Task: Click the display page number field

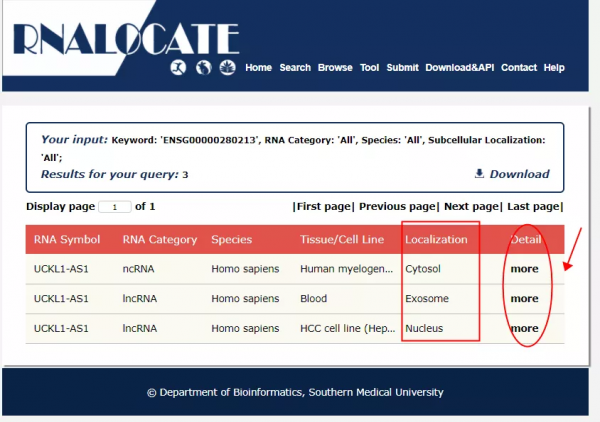Action: [x=115, y=207]
